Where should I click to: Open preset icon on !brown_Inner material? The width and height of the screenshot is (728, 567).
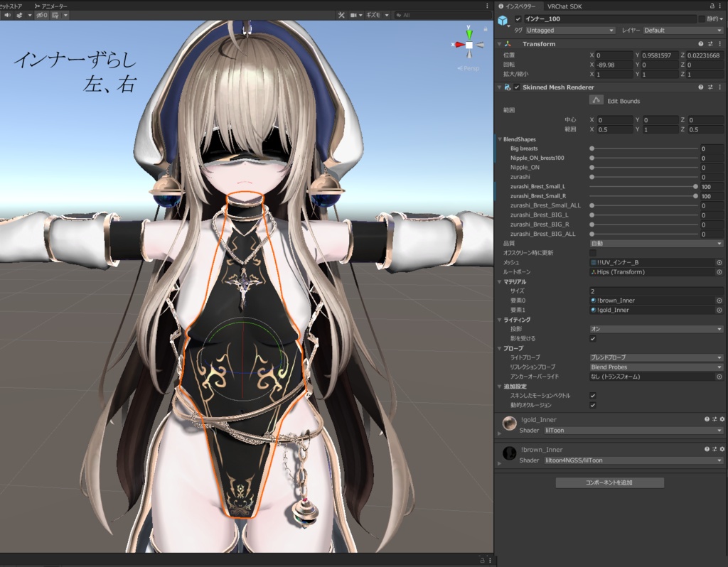coord(714,449)
